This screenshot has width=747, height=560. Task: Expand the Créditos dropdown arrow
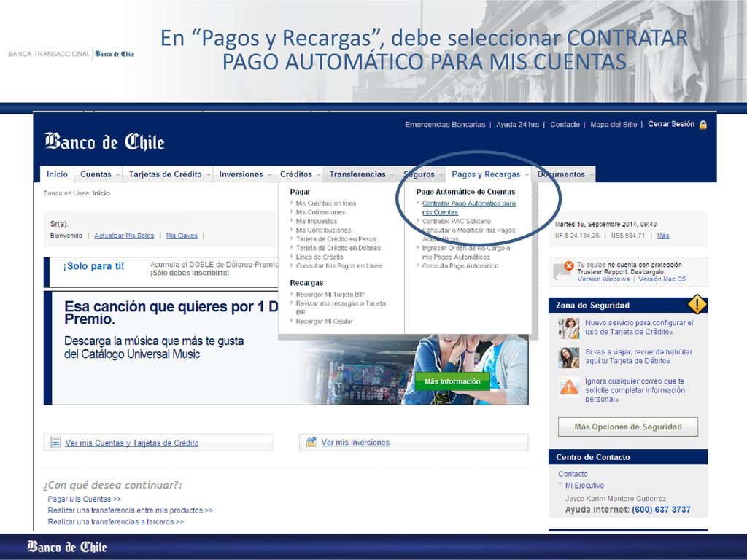coord(318,175)
